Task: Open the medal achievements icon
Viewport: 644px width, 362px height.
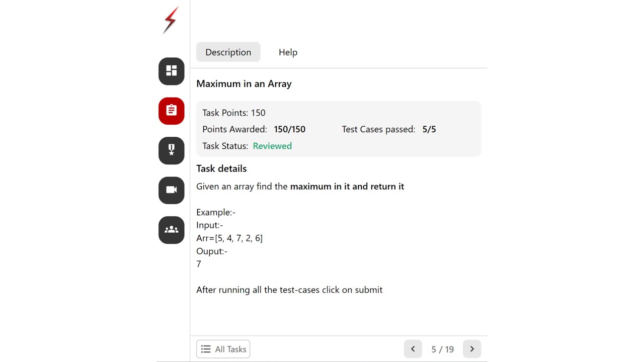Action: (172, 150)
